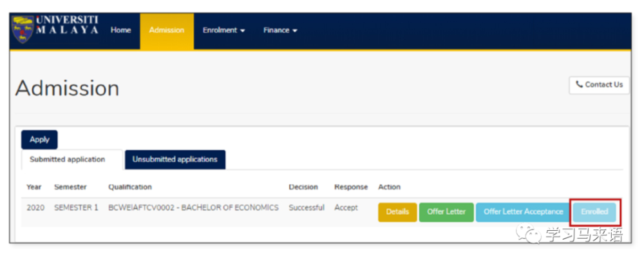
Task: View the yellow Details button
Action: click(x=397, y=212)
